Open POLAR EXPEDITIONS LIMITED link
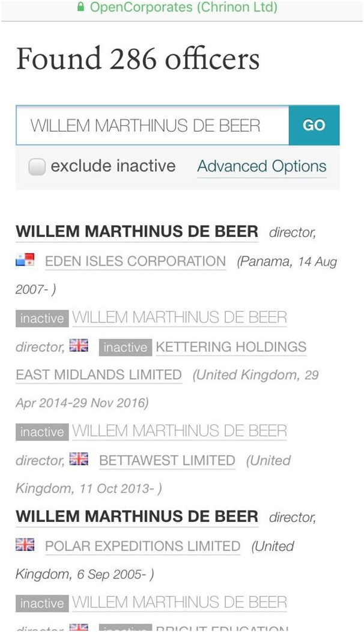Viewport: 364px width, 632px height. [x=143, y=547]
